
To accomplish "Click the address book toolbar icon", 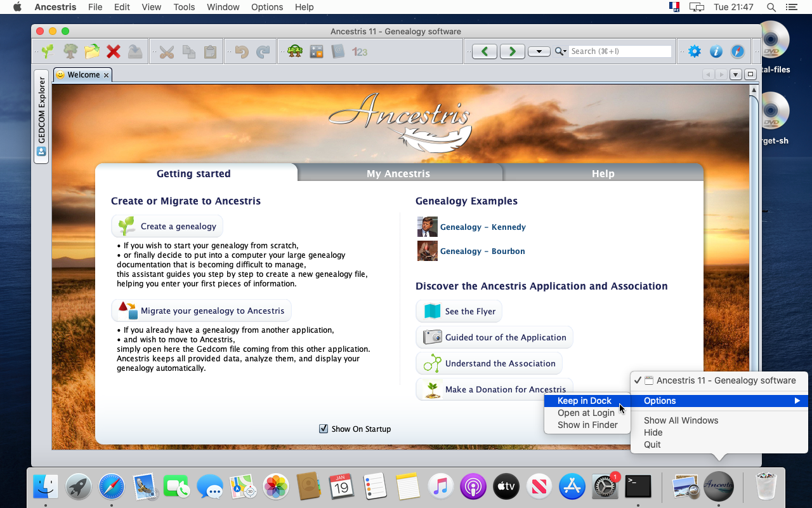I will (x=338, y=51).
